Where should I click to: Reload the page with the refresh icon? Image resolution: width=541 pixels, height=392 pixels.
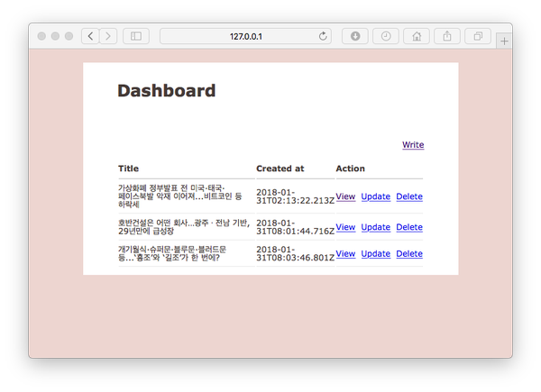[x=323, y=36]
